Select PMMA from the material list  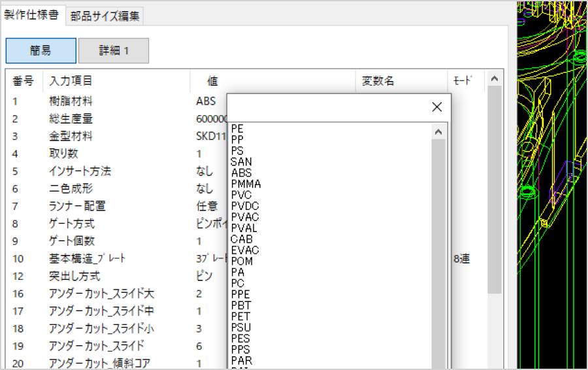pos(245,184)
